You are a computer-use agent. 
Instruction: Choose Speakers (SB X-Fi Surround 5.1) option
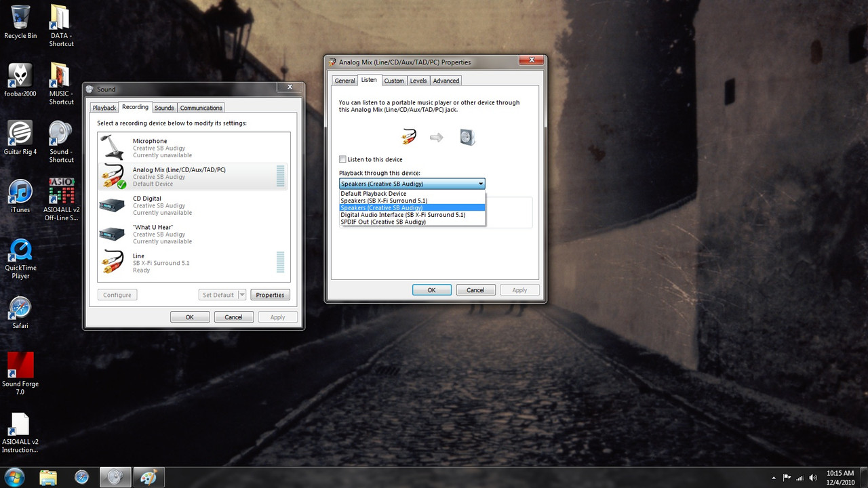[412, 201]
